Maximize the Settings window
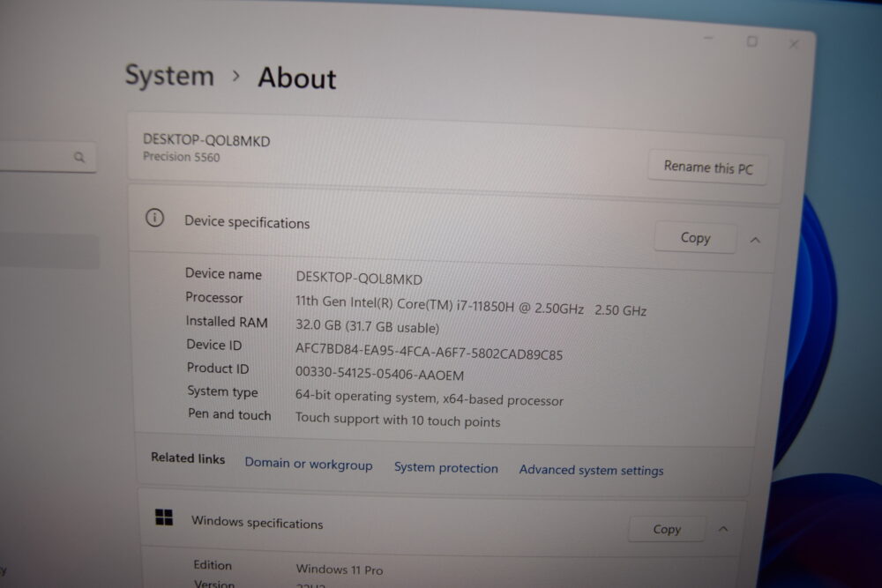 click(751, 41)
